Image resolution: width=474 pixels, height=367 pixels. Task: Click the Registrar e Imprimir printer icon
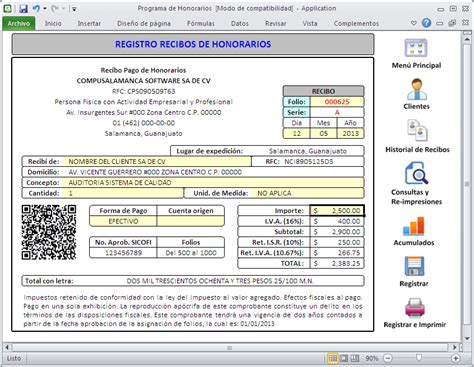415,307
